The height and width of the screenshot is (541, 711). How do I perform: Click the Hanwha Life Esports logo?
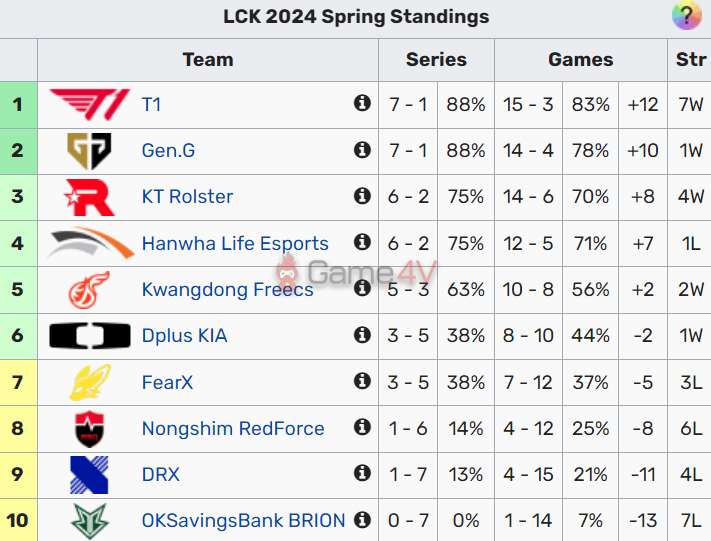[89, 243]
